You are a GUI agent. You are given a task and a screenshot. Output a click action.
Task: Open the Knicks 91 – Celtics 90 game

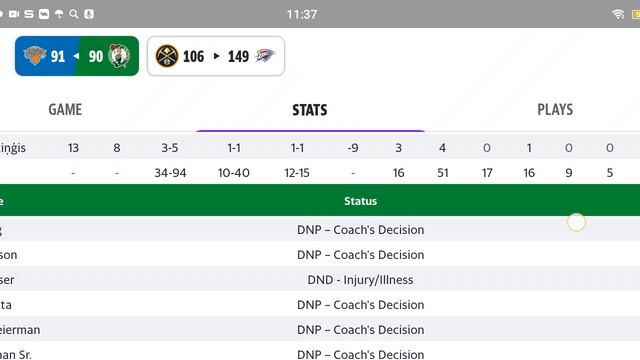(x=77, y=56)
